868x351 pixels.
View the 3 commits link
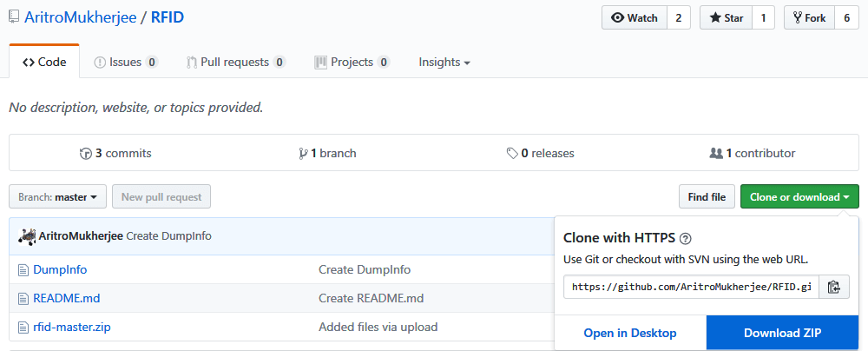click(115, 153)
